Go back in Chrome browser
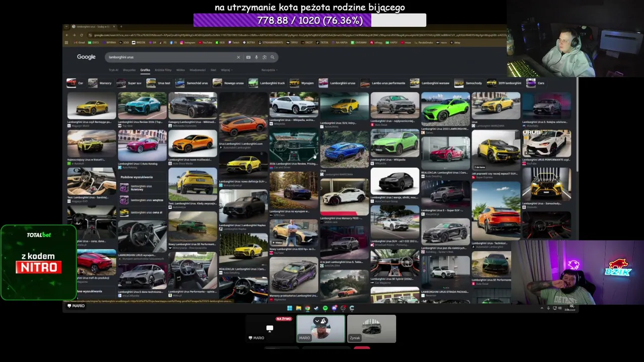The height and width of the screenshot is (362, 644). [x=67, y=35]
